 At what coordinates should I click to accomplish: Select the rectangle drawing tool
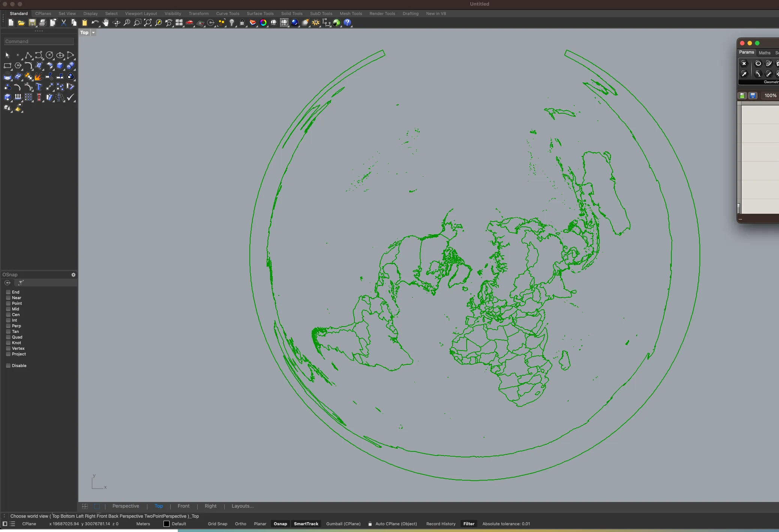coord(7,66)
